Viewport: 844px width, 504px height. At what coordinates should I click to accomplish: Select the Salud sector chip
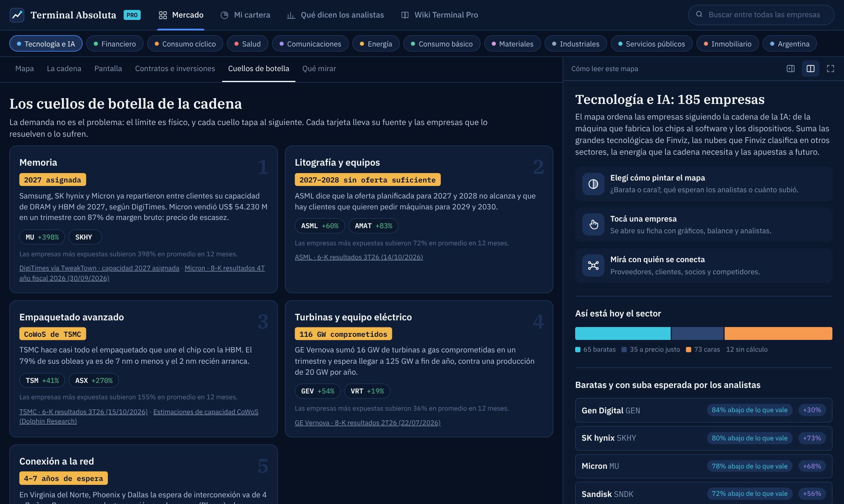coord(247,43)
